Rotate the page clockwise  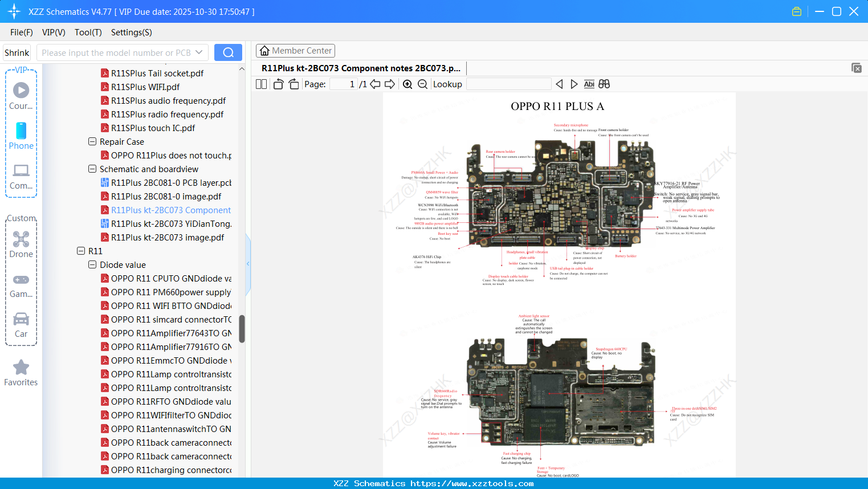pyautogui.click(x=294, y=84)
